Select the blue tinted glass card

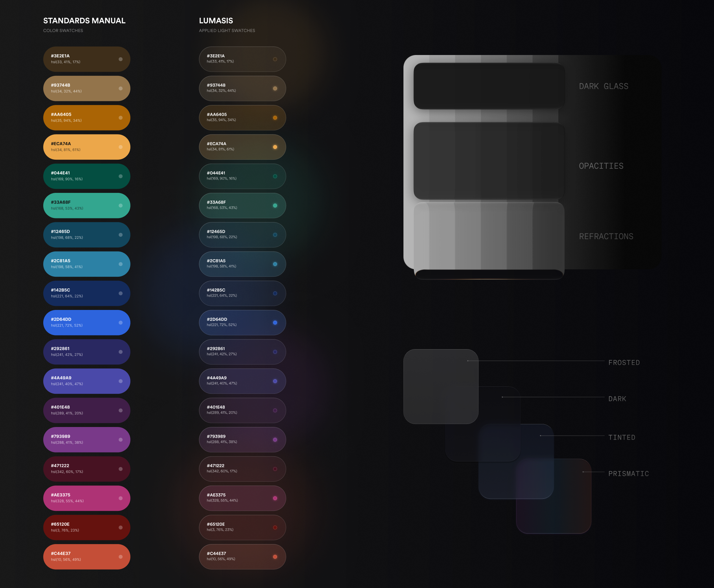coord(516,461)
